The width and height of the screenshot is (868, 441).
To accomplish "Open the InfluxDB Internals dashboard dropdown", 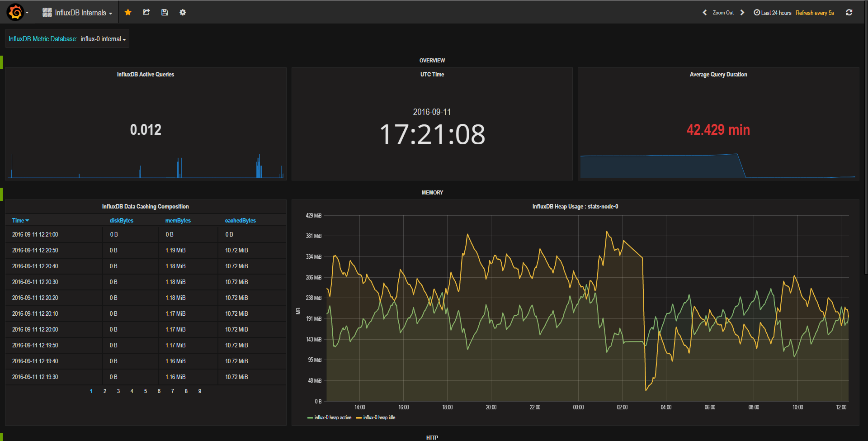I will [77, 13].
